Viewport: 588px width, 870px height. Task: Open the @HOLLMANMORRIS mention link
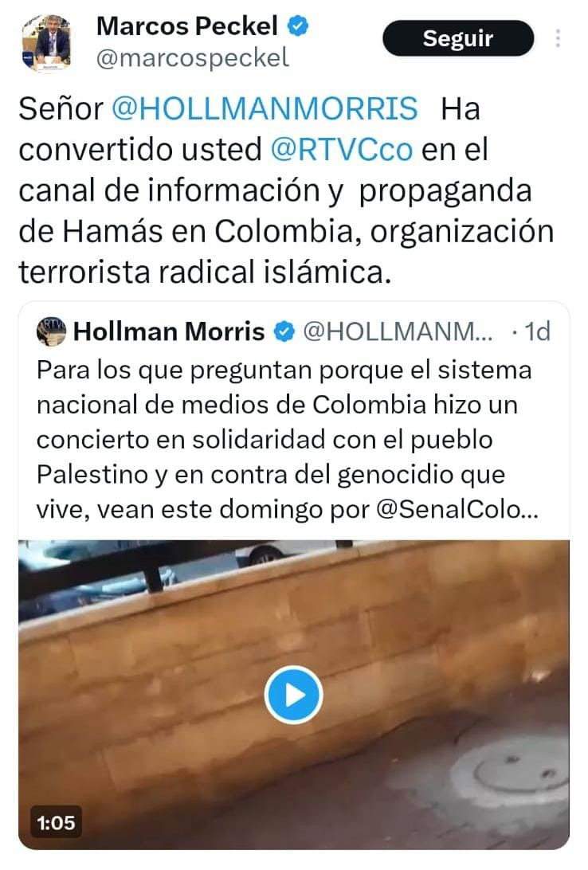point(265,108)
